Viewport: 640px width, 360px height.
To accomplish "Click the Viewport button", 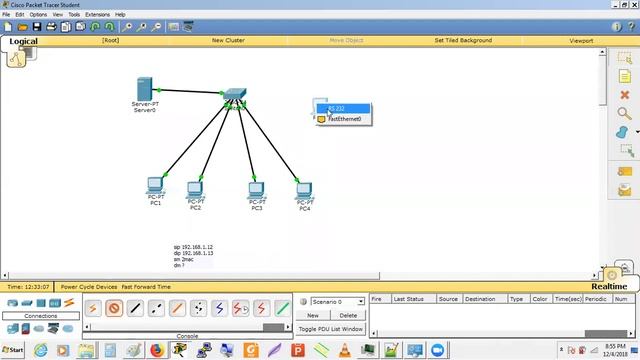I will [x=581, y=41].
